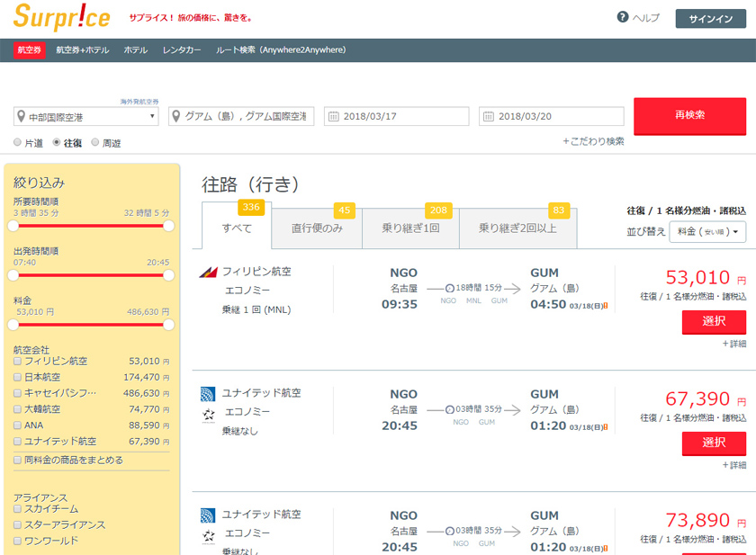Viewport: 756px width, 555px height.
Task: Click left handle of 出発時間順 slider
Action: [x=13, y=275]
